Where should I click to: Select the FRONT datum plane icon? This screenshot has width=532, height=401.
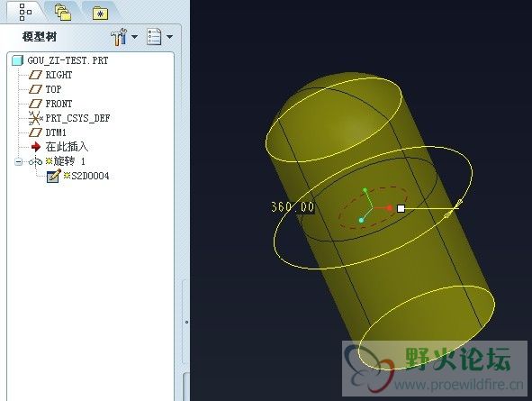[35, 104]
